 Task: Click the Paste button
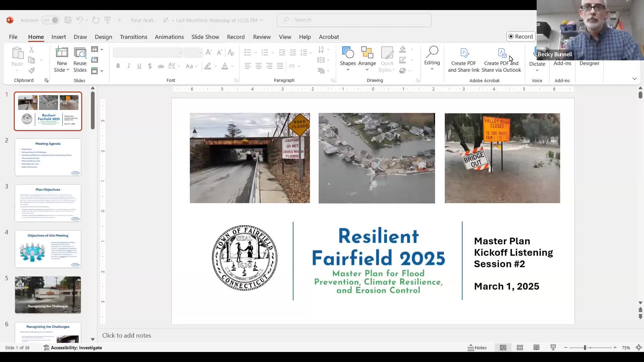click(x=17, y=59)
